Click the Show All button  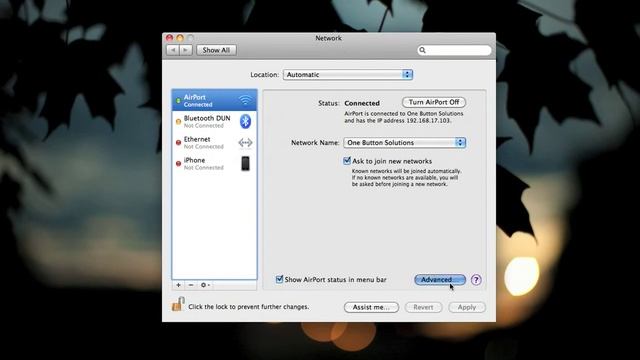click(x=216, y=50)
